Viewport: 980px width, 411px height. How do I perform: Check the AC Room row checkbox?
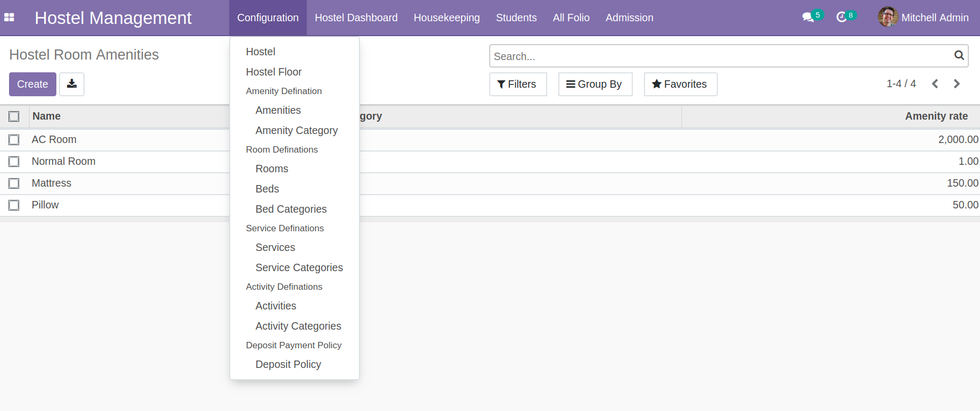click(x=14, y=140)
